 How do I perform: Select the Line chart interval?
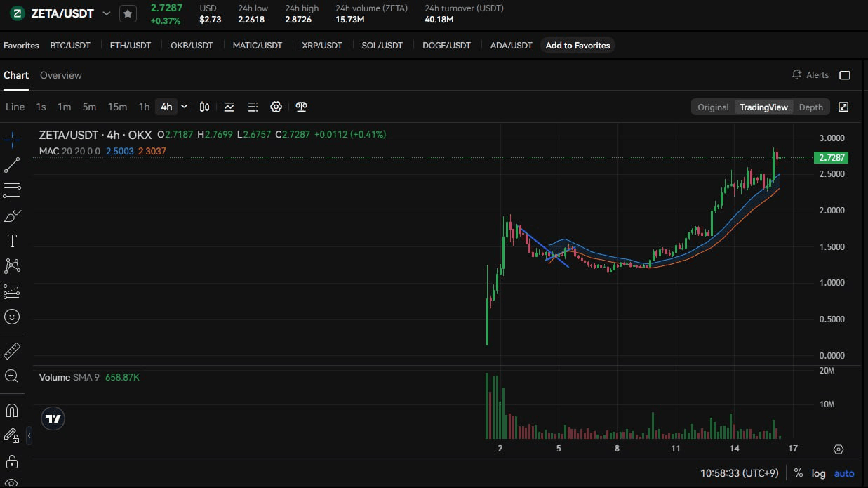tap(15, 107)
